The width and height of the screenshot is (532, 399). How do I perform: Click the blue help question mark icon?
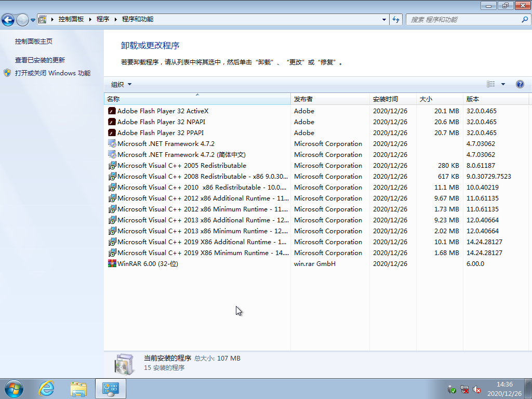click(x=520, y=84)
